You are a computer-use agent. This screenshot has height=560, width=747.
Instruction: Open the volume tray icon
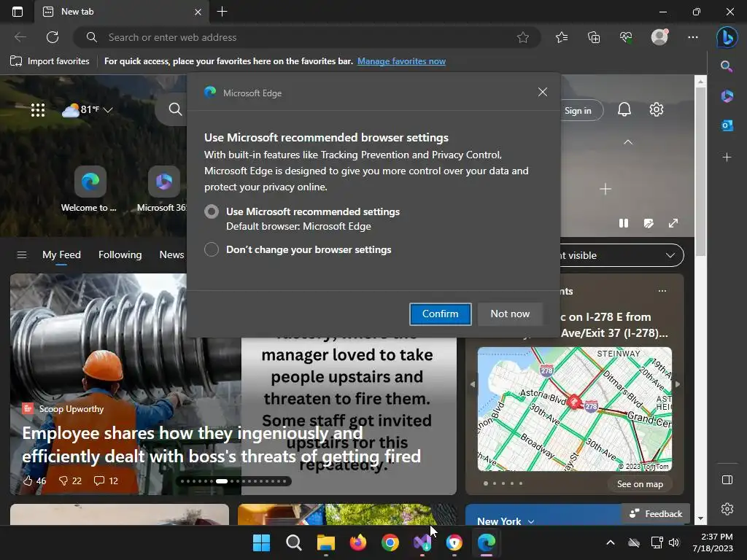pyautogui.click(x=673, y=542)
